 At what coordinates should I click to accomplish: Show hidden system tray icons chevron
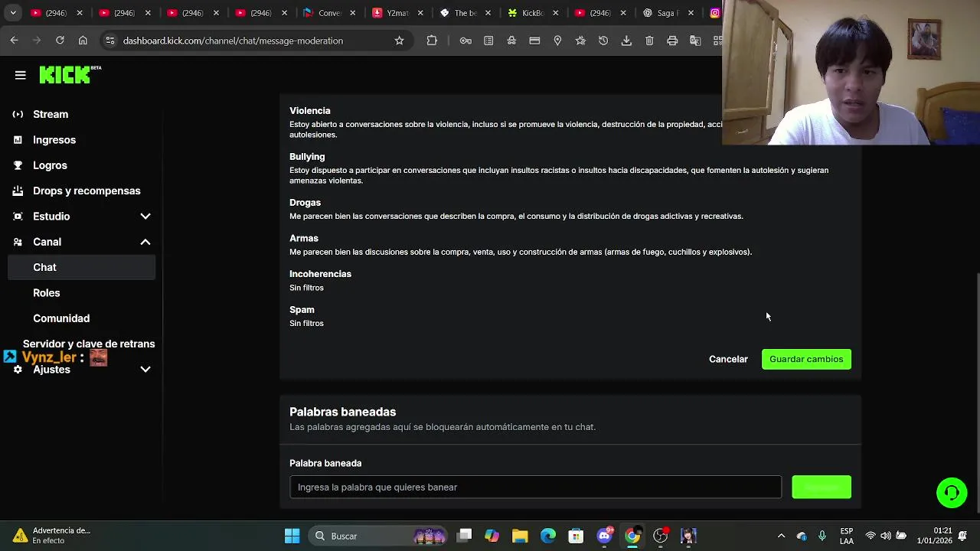[x=781, y=536]
